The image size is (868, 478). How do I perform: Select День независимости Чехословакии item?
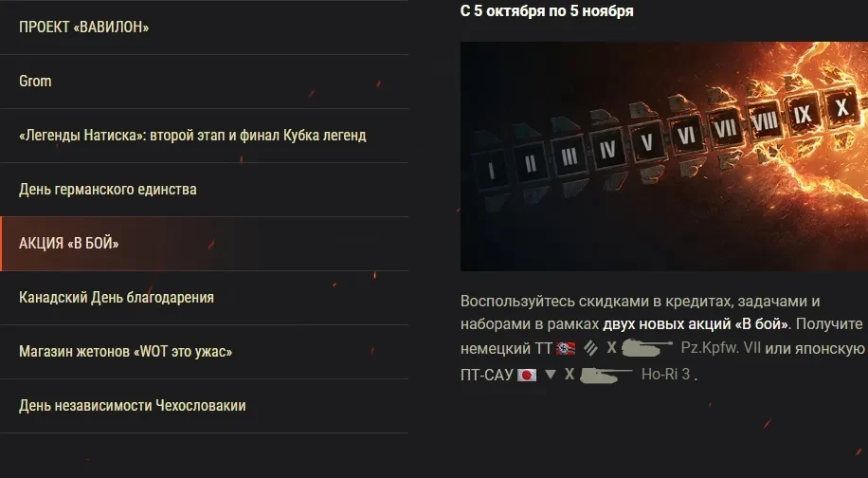(x=204, y=406)
